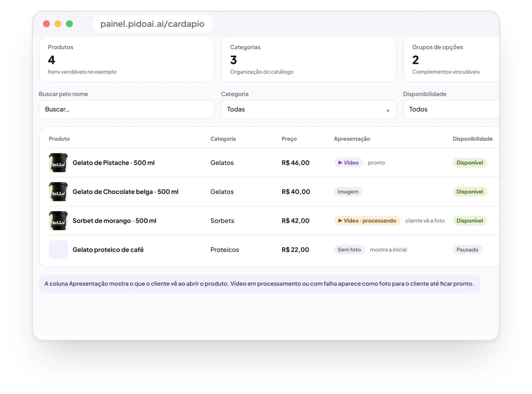The image size is (532, 394).
Task: Click the price R$ 40,00
Action: 296,192
